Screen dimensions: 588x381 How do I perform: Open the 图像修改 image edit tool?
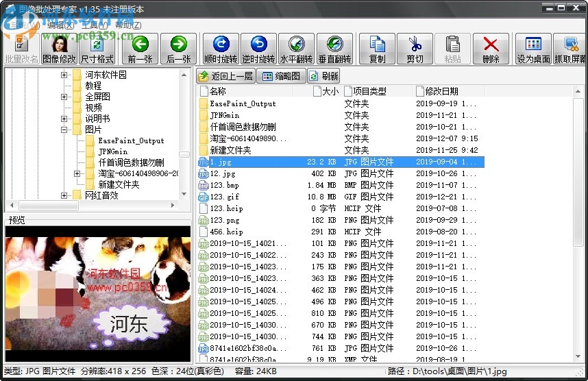tap(60, 49)
